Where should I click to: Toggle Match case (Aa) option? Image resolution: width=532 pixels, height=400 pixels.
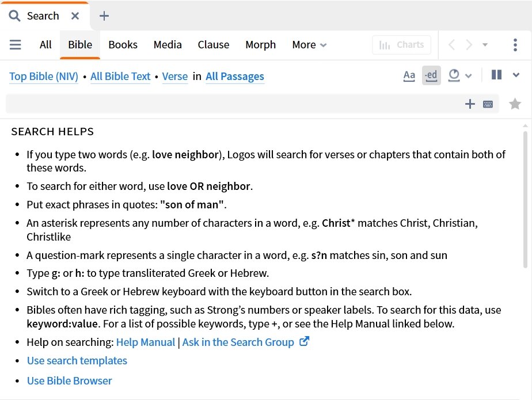(409, 75)
